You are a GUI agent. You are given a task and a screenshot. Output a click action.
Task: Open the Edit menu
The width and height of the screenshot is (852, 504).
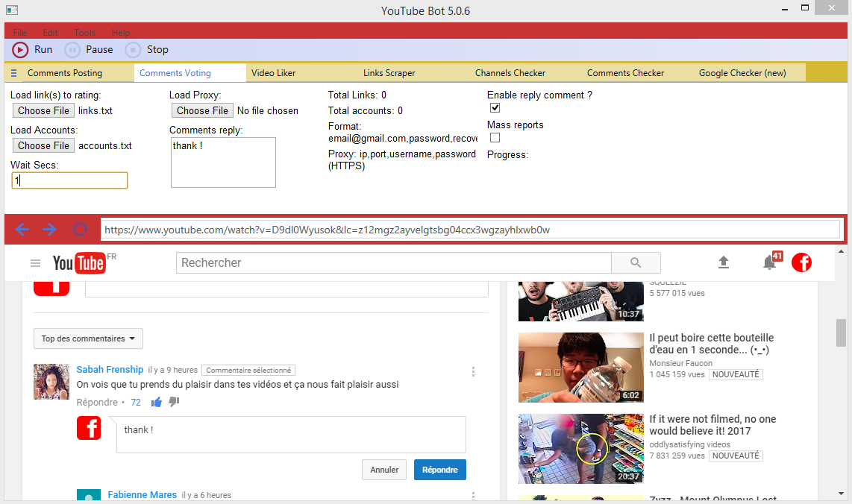pos(51,33)
